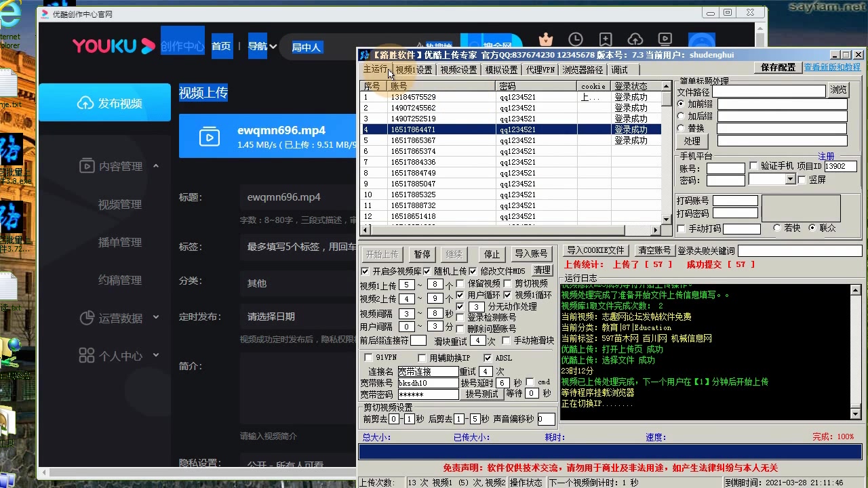Viewport: 868px width, 488px height.
Task: Click 保存配置 button
Action: (778, 67)
